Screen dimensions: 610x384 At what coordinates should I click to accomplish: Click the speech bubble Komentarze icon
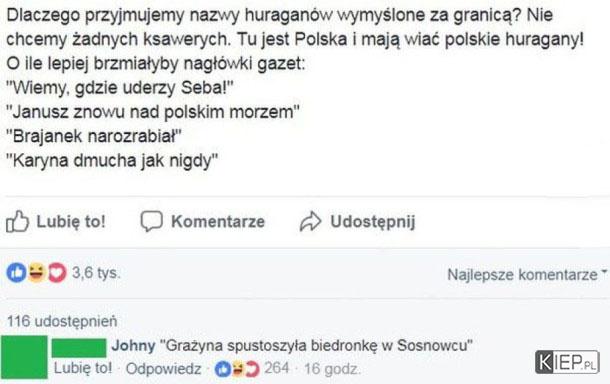[x=151, y=221]
